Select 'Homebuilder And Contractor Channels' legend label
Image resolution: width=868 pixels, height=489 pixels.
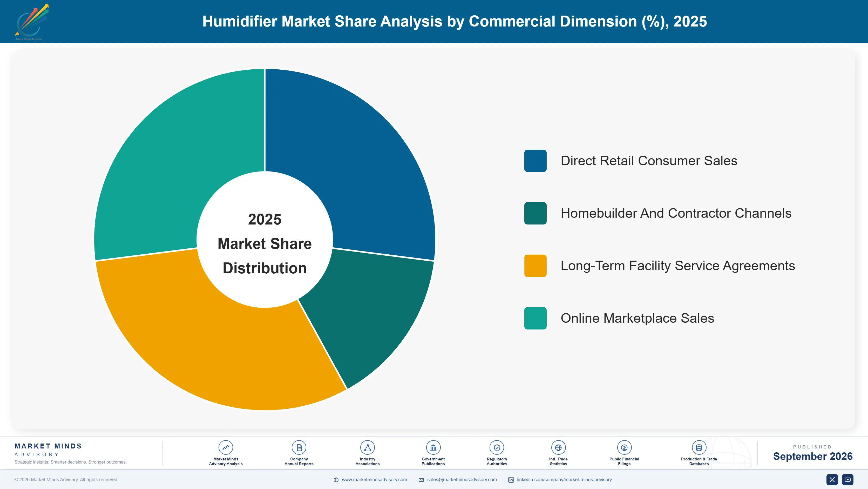[x=676, y=213]
